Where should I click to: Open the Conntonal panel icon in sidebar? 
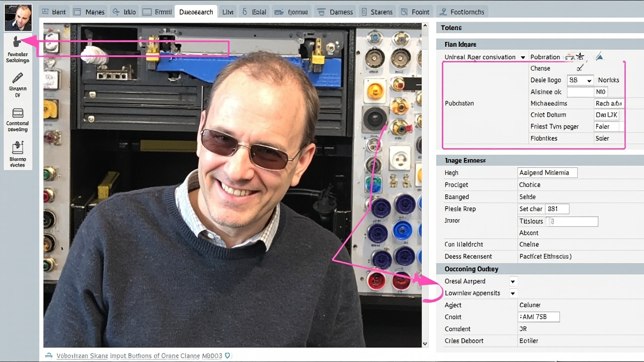(18, 113)
